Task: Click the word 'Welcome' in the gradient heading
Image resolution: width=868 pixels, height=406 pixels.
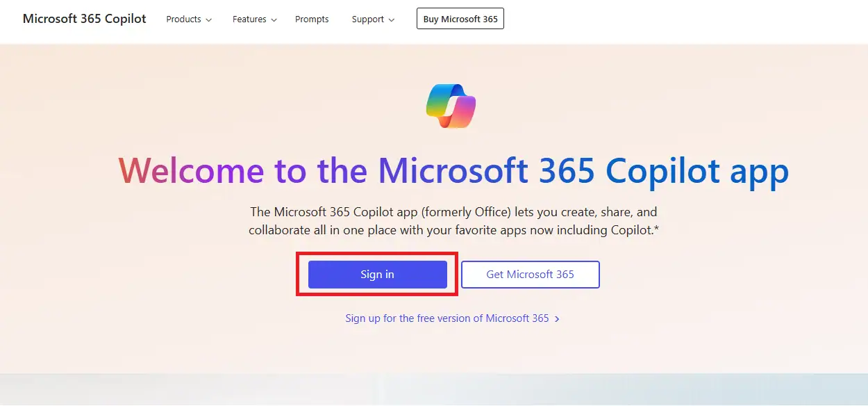Action: [x=191, y=170]
